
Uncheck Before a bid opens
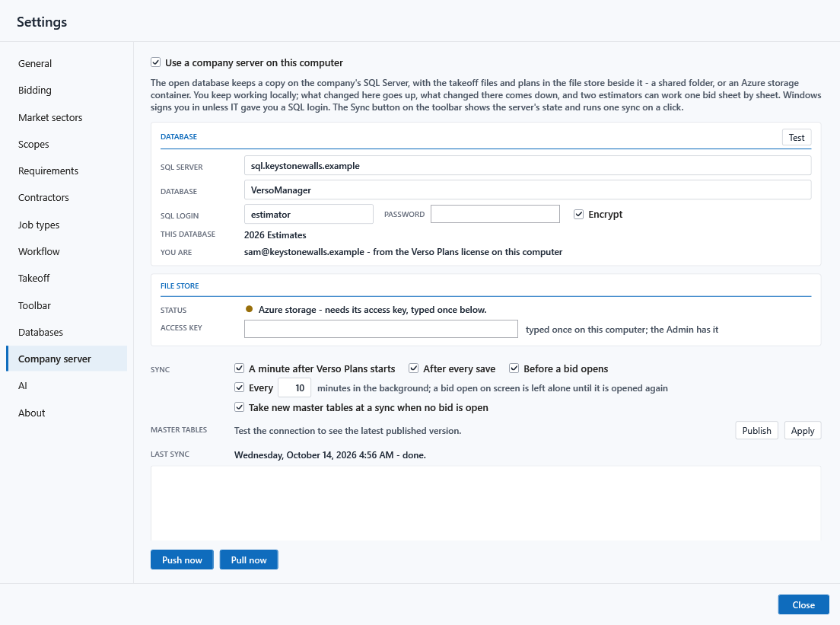(x=514, y=368)
